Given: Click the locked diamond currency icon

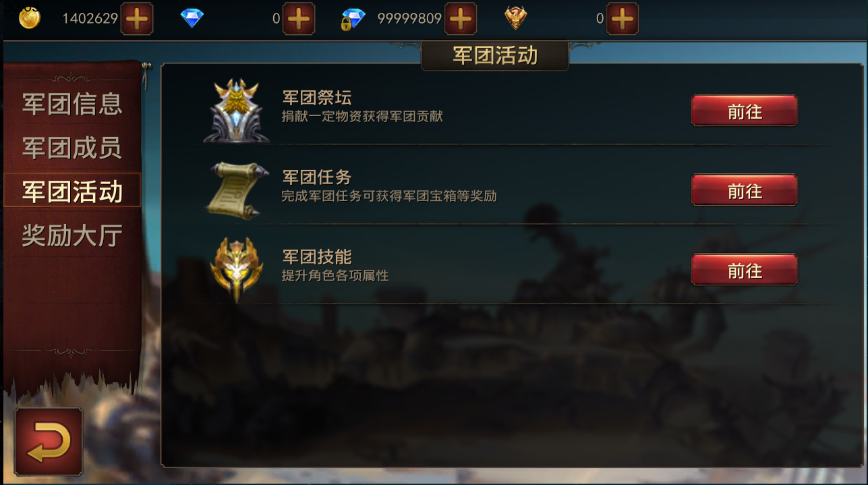Looking at the screenshot, I should pyautogui.click(x=353, y=19).
